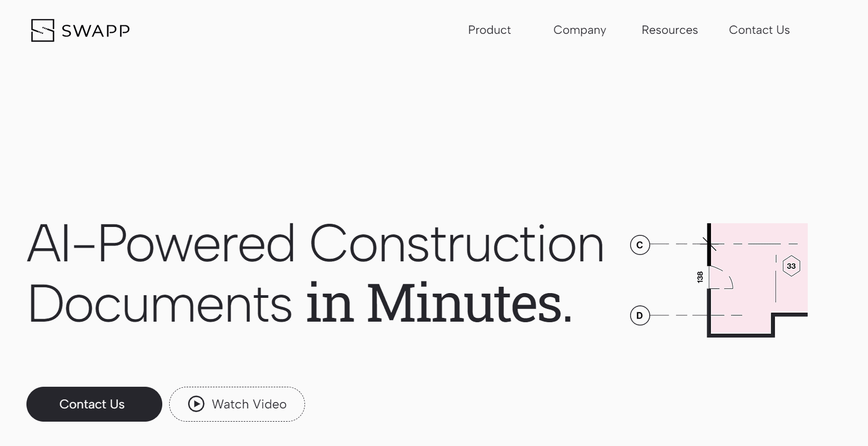Click the SWAPP square logo icon
Image resolution: width=868 pixels, height=446 pixels.
(x=42, y=30)
